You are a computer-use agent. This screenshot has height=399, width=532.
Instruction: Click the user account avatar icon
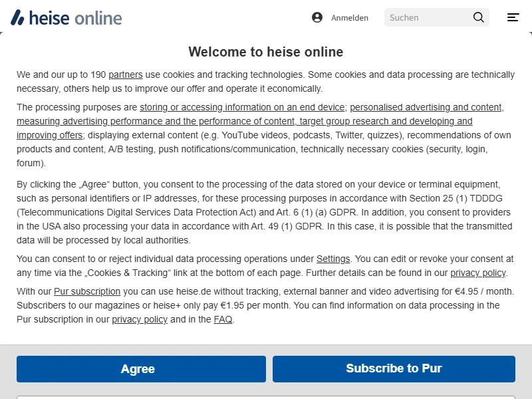[317, 17]
